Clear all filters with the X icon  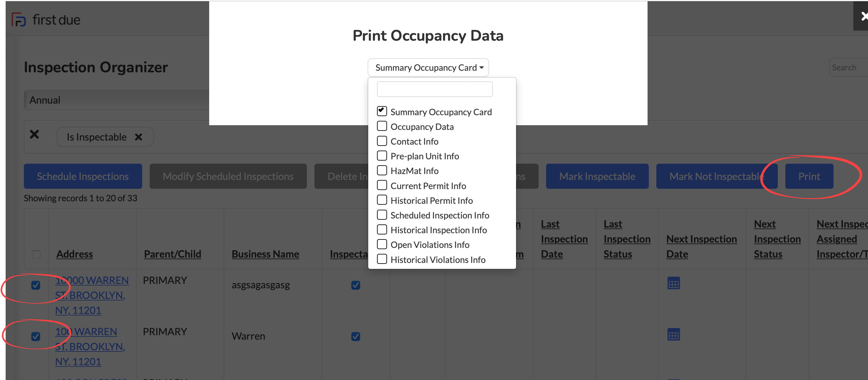tap(34, 134)
